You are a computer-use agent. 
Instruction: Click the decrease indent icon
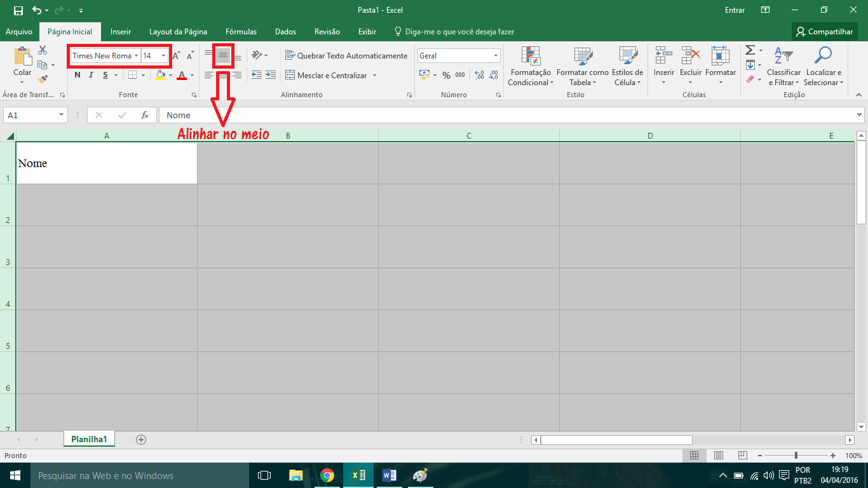pos(257,75)
